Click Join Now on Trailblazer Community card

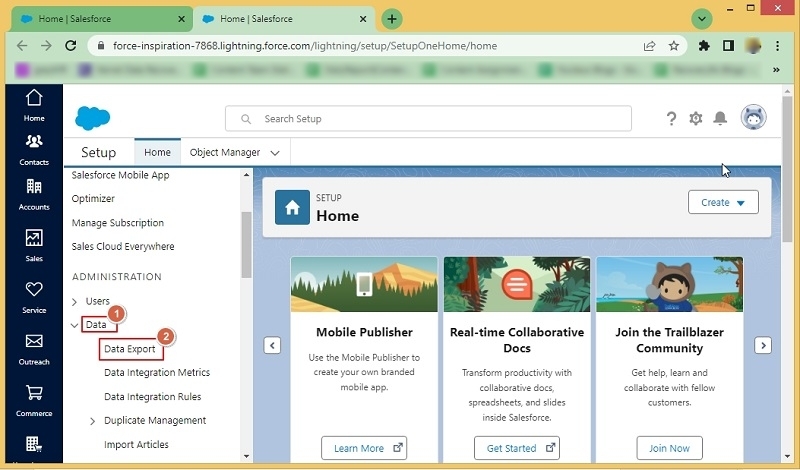tap(669, 448)
